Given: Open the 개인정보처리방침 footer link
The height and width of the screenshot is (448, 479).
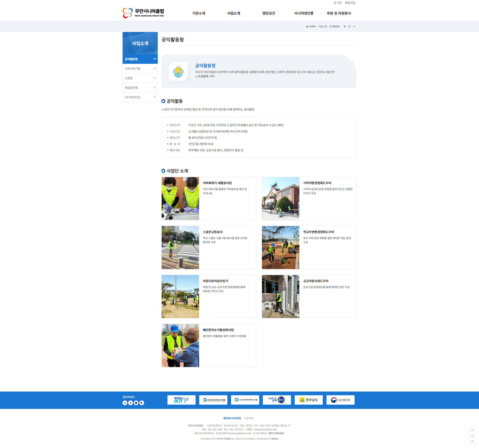Looking at the screenshot, I should (232, 418).
